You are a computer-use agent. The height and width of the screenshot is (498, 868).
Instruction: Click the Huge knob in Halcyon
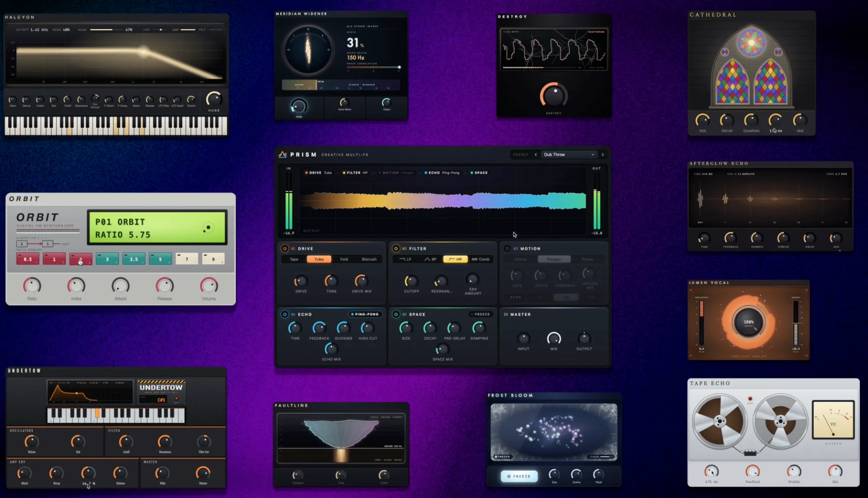(214, 99)
